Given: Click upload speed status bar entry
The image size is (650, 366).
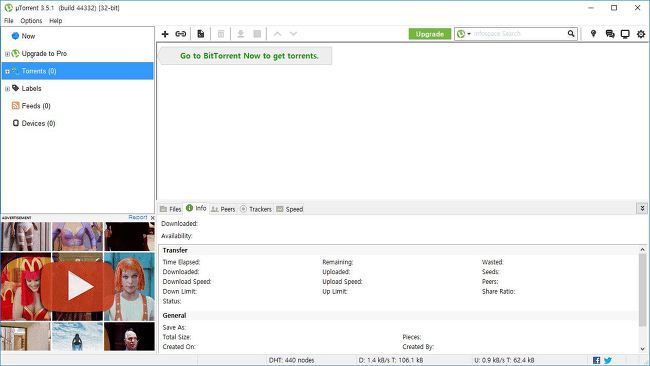Looking at the screenshot, I should (504, 360).
